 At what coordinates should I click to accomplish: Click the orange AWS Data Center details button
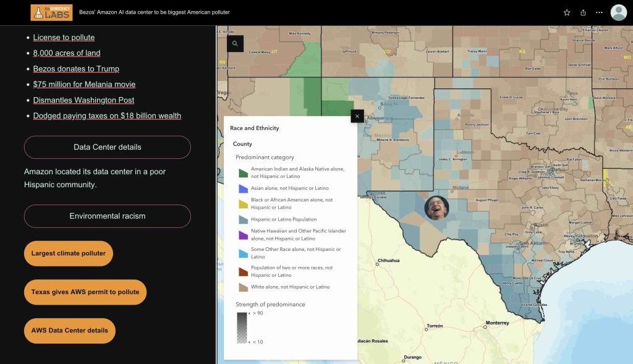click(x=69, y=331)
